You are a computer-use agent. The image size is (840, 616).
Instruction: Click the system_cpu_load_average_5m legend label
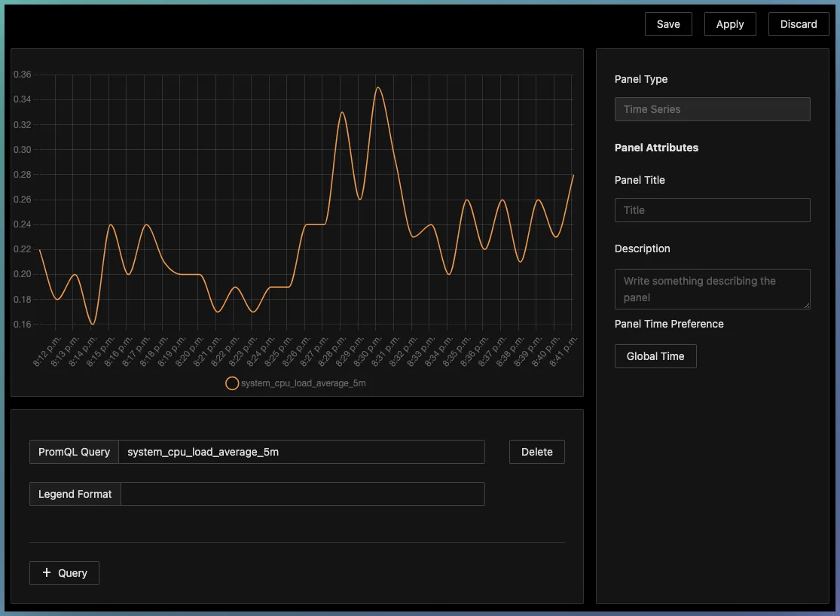click(303, 383)
